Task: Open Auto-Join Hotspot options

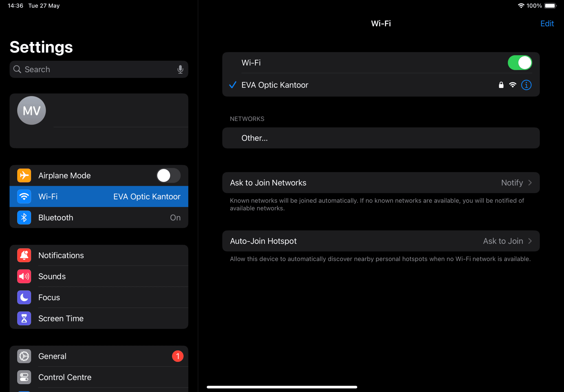Action: click(381, 241)
